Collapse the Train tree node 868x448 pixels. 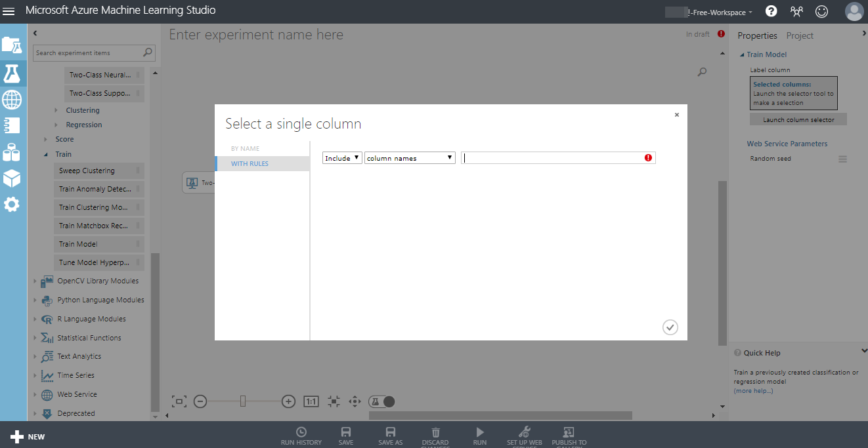coord(46,154)
